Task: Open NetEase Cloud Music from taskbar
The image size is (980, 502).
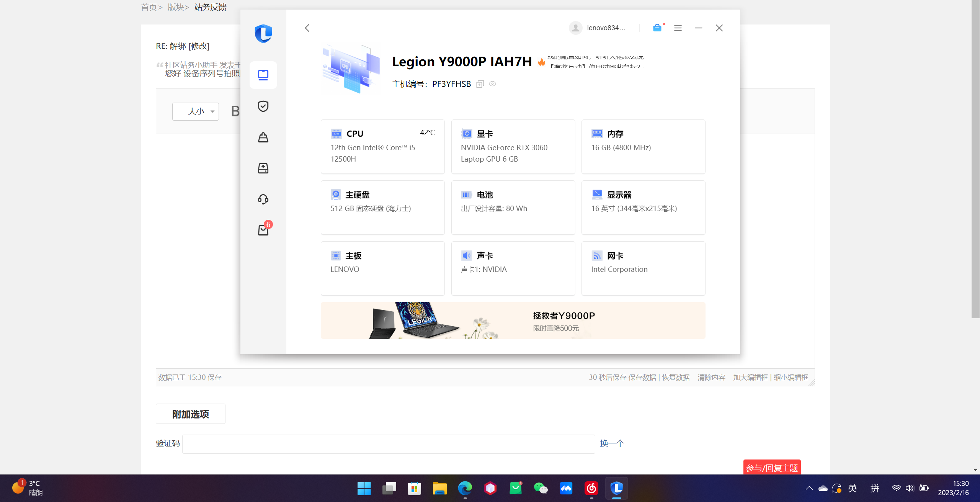Action: (x=591, y=488)
